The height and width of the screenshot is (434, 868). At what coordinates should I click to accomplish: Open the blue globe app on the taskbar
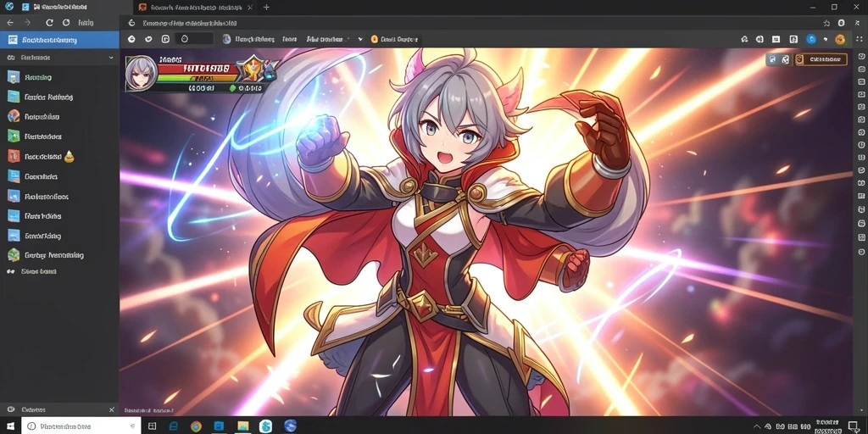(x=290, y=426)
